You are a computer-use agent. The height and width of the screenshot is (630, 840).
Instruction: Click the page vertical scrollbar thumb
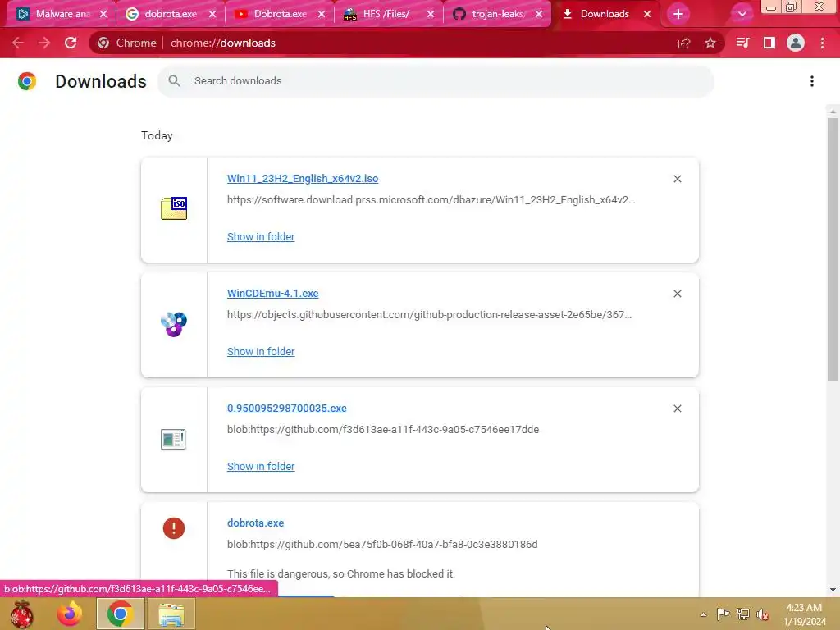pyautogui.click(x=833, y=249)
